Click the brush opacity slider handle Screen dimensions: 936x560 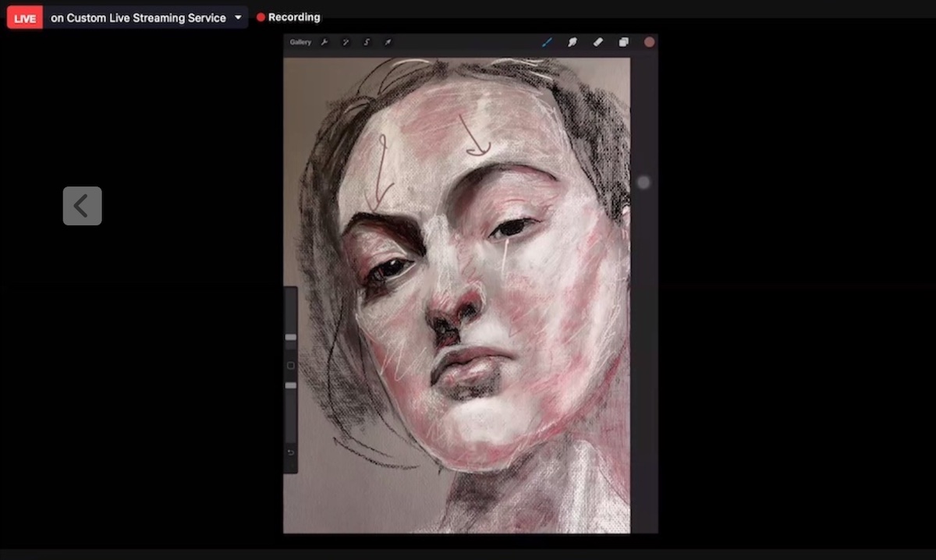coord(291,385)
